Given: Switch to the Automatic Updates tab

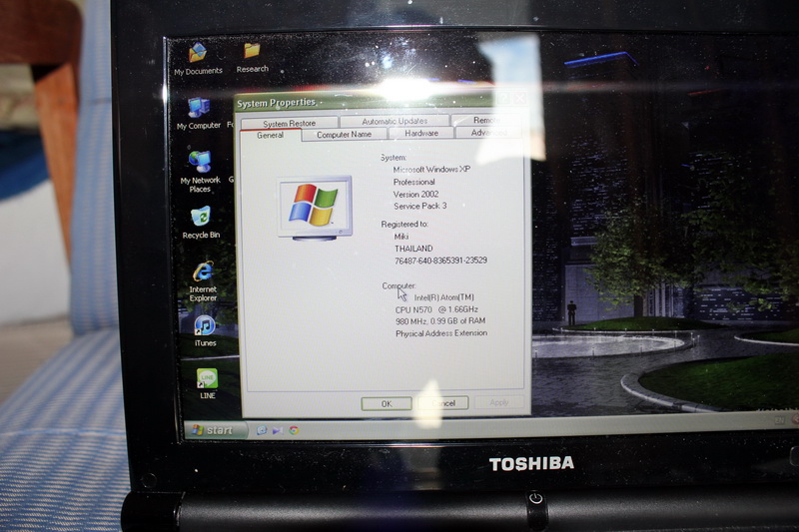Looking at the screenshot, I should (x=395, y=121).
